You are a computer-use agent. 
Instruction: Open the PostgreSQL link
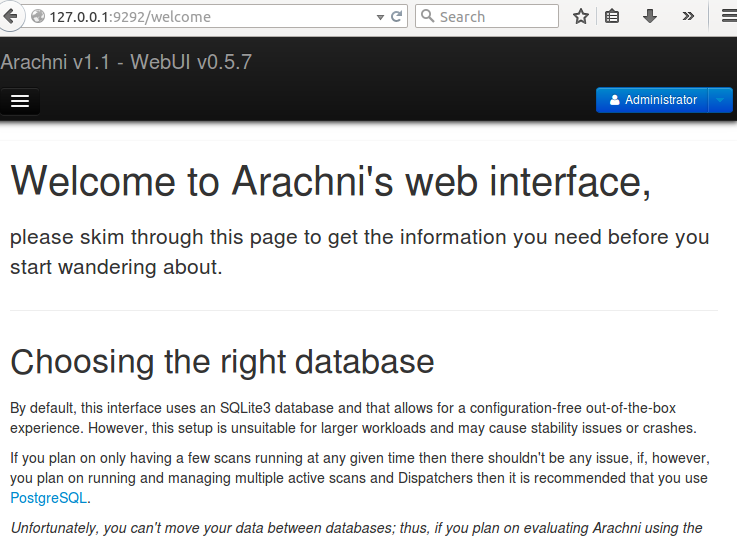(x=48, y=498)
